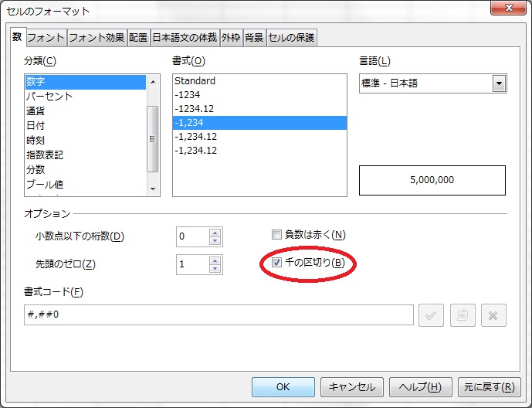Viewport: 532px width, 408px height.
Task: Select 日付 in the category list
Action: (86, 126)
